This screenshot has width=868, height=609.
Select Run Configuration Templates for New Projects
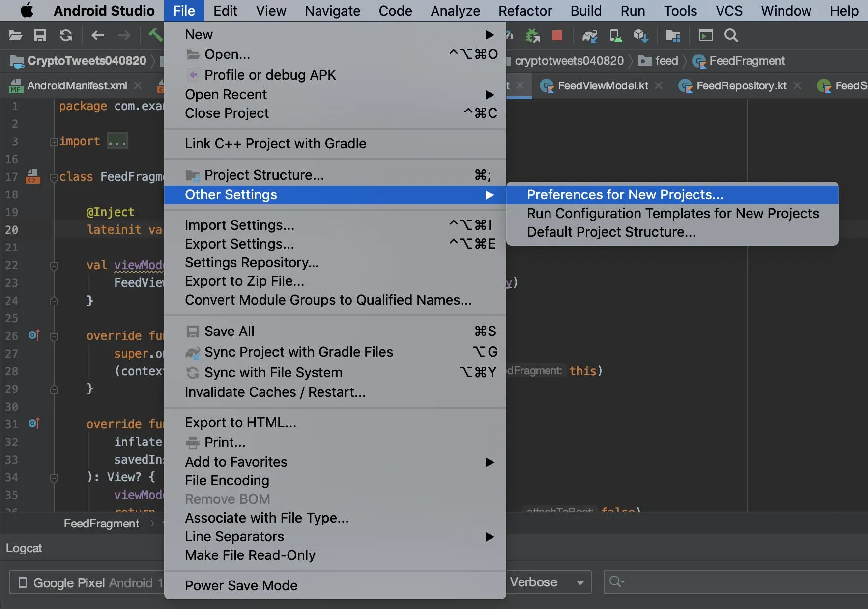coord(672,213)
